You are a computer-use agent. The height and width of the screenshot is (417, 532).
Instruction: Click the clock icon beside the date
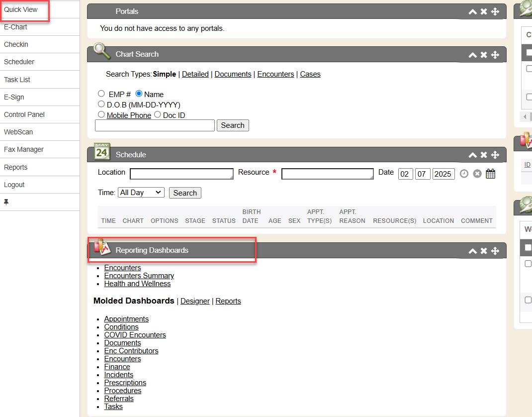coord(464,174)
